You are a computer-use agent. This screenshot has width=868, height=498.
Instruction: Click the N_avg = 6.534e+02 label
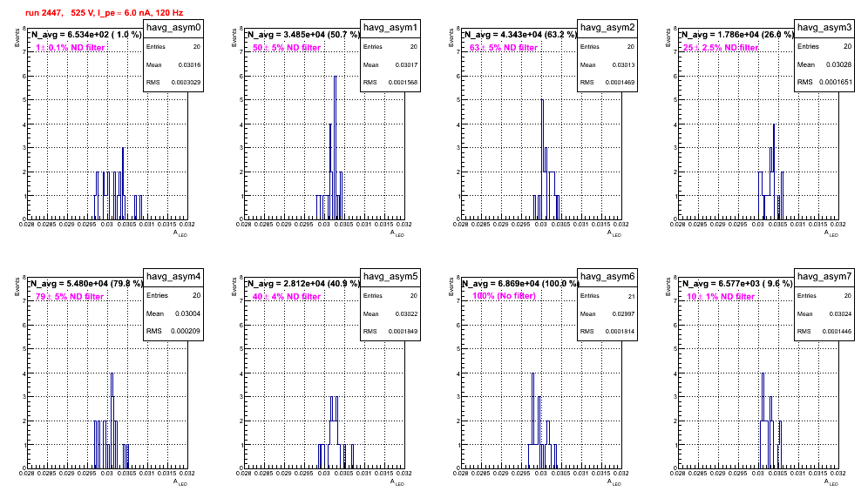[x=85, y=35]
